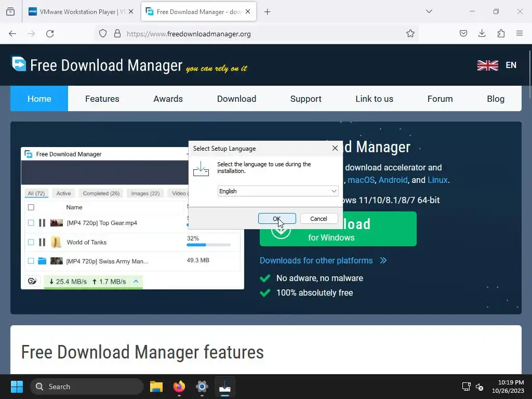Follow the Linux link
The image size is (532, 399).
pos(437,180)
